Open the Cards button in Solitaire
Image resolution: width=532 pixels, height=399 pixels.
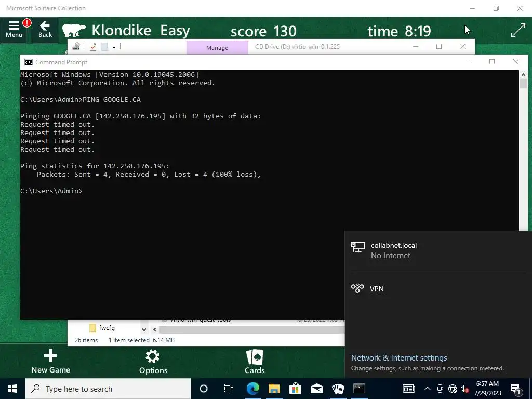click(255, 362)
